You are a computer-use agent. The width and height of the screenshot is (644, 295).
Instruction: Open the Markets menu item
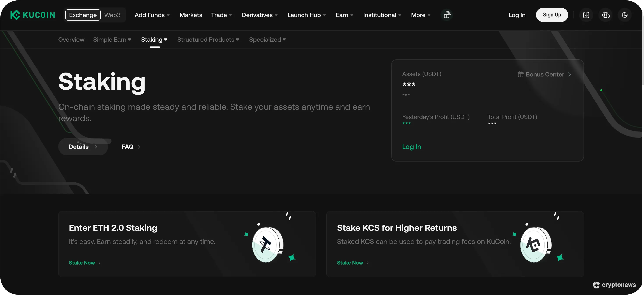coord(191,15)
